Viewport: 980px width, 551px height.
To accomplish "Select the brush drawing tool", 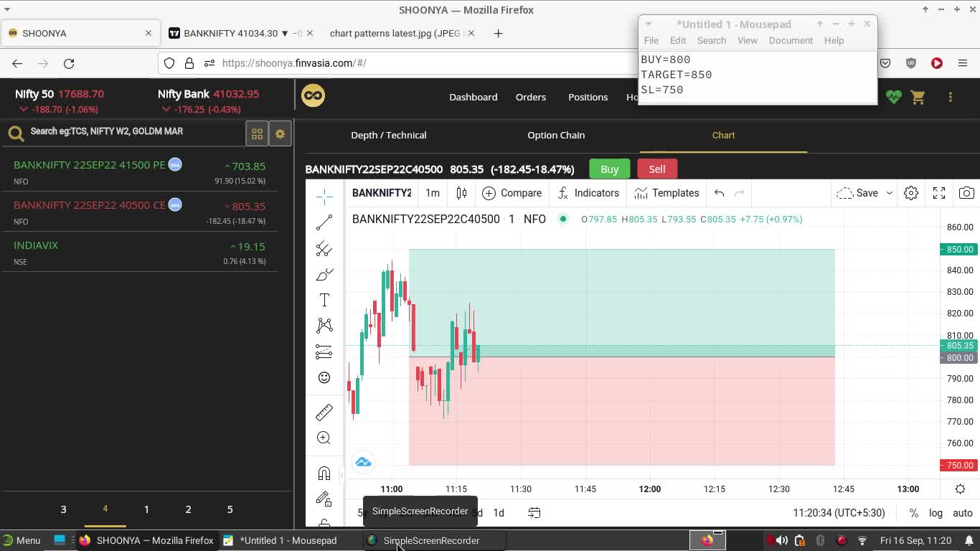I will tap(324, 275).
